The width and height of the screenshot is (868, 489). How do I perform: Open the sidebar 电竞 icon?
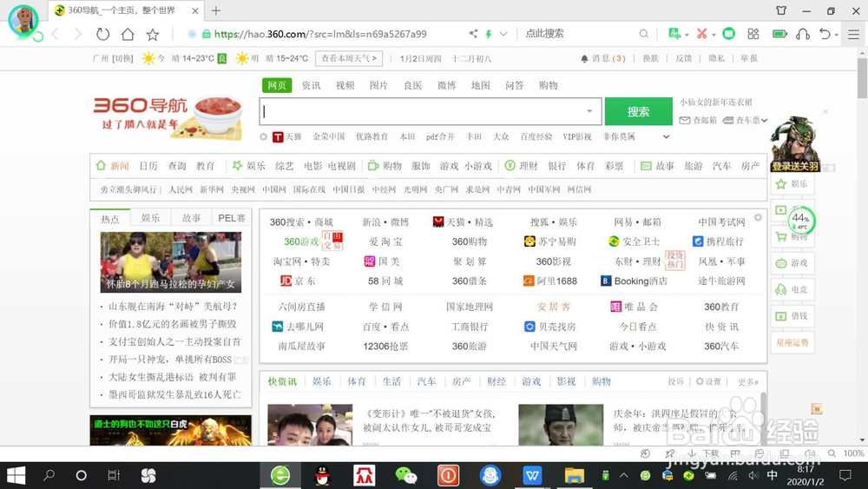(x=781, y=289)
